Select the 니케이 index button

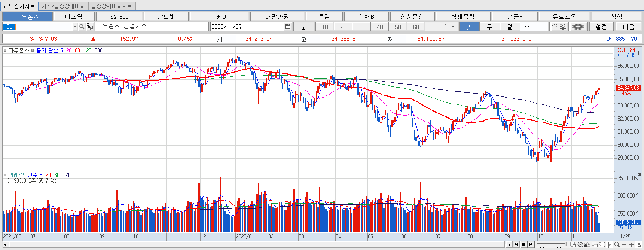[x=219, y=17]
